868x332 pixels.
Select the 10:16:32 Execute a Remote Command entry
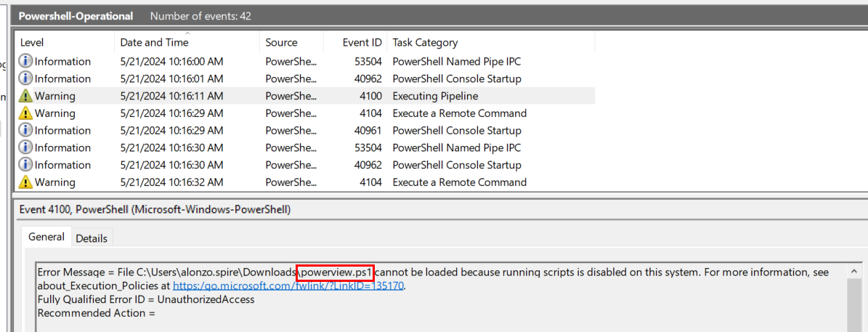pyautogui.click(x=459, y=182)
